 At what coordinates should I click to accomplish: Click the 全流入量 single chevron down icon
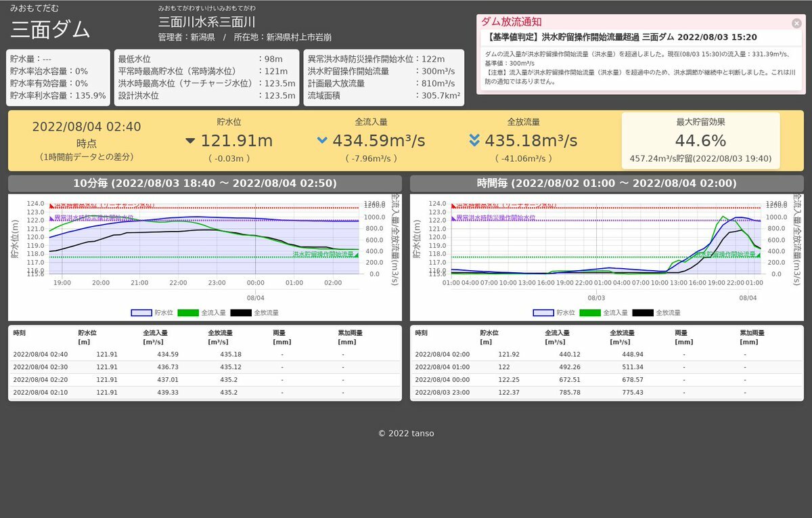(322, 141)
